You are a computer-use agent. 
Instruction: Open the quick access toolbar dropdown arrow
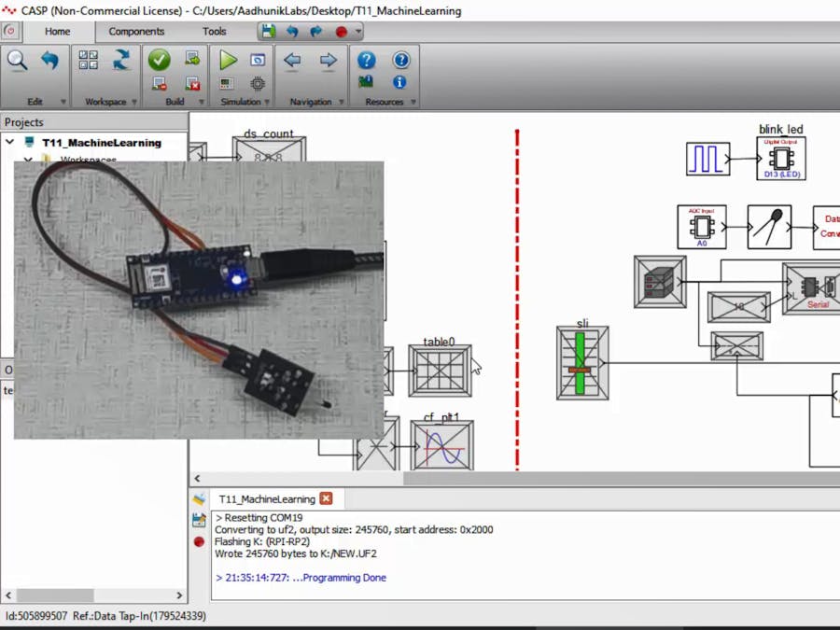(357, 31)
